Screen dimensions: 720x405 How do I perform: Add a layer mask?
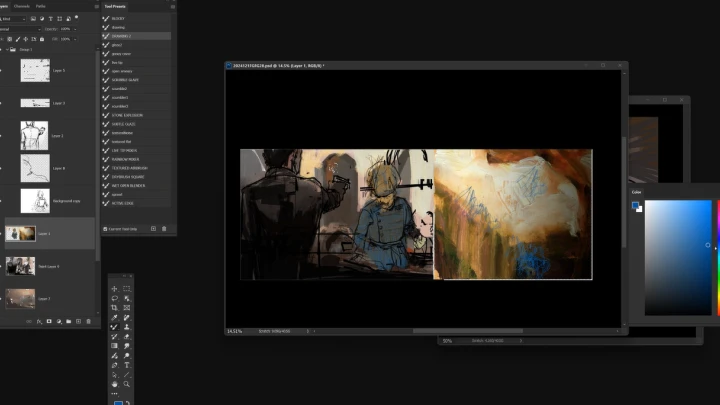tap(49, 322)
